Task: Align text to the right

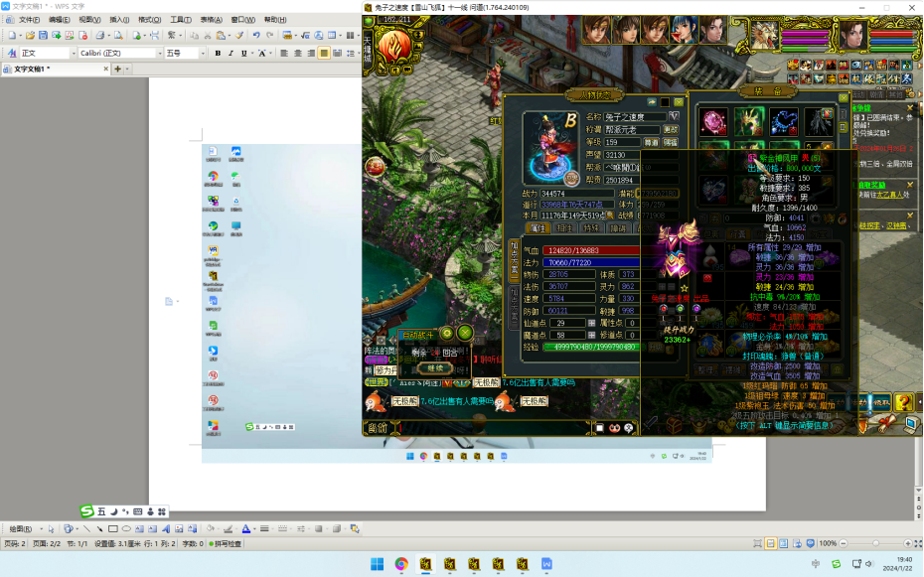Action: 311,53
